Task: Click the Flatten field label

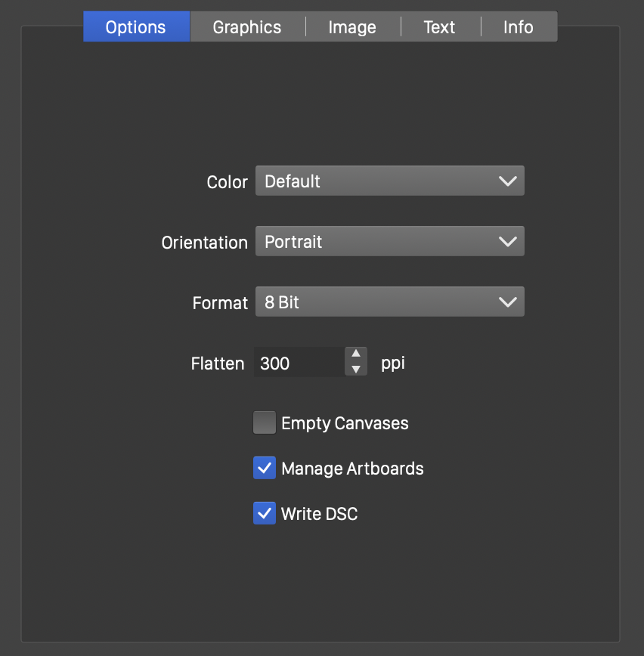Action: tap(218, 364)
